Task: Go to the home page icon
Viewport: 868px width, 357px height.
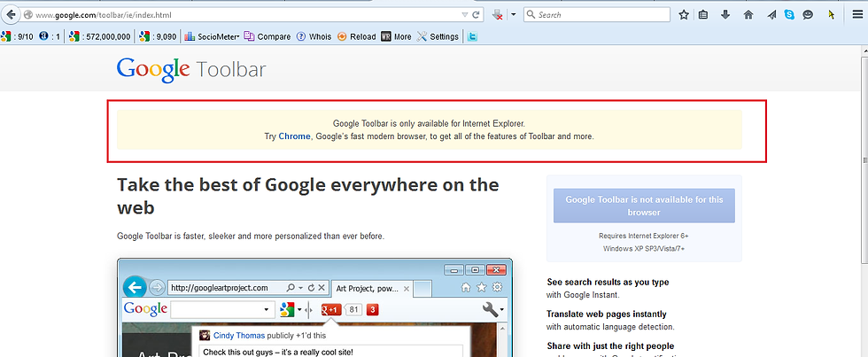Action: click(x=748, y=15)
